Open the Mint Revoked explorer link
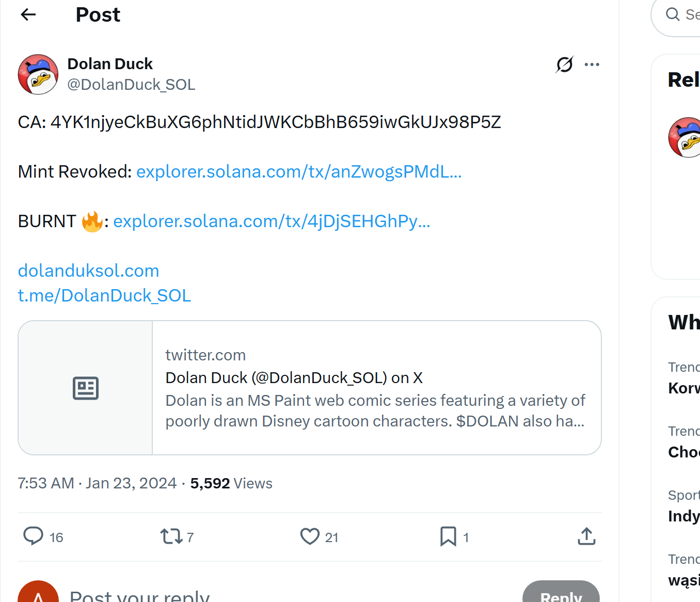Image resolution: width=700 pixels, height=602 pixels. (x=298, y=172)
